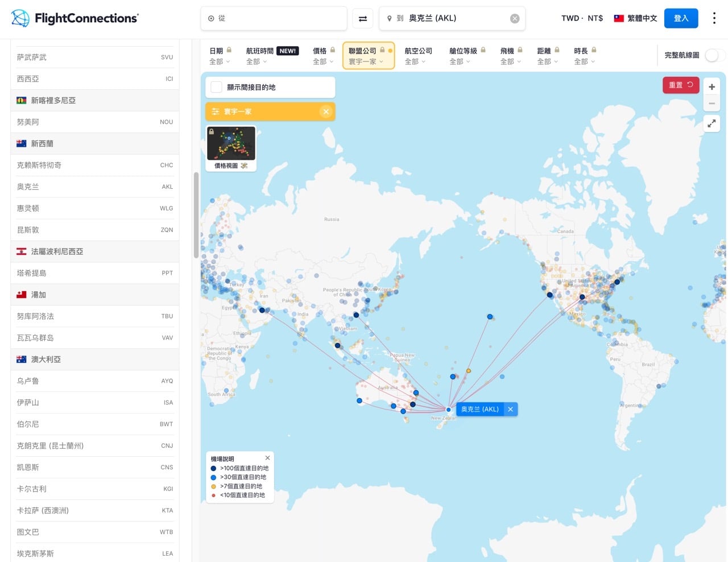The width and height of the screenshot is (728, 562).
Task: Click the target icon in origin field
Action: pos(211,18)
